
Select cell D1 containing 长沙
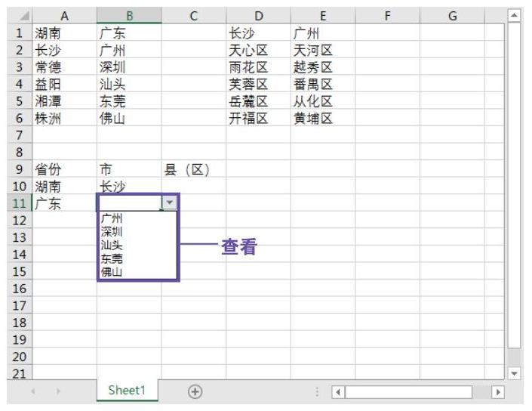coord(259,32)
